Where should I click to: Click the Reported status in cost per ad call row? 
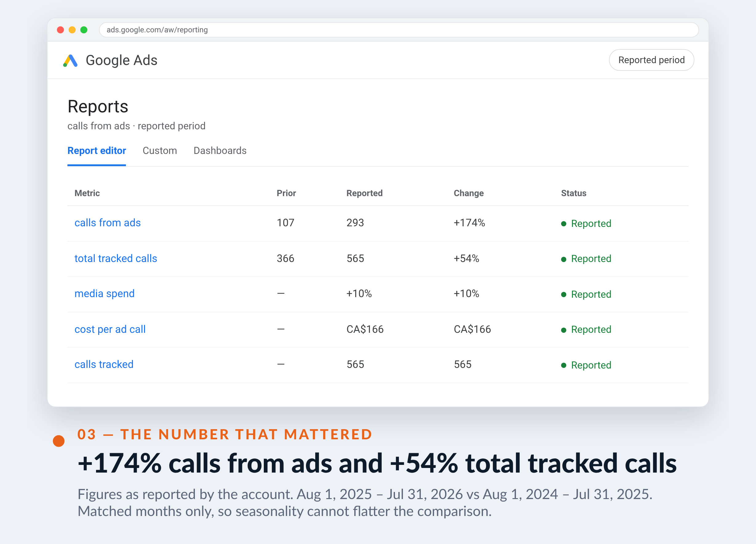pos(586,330)
